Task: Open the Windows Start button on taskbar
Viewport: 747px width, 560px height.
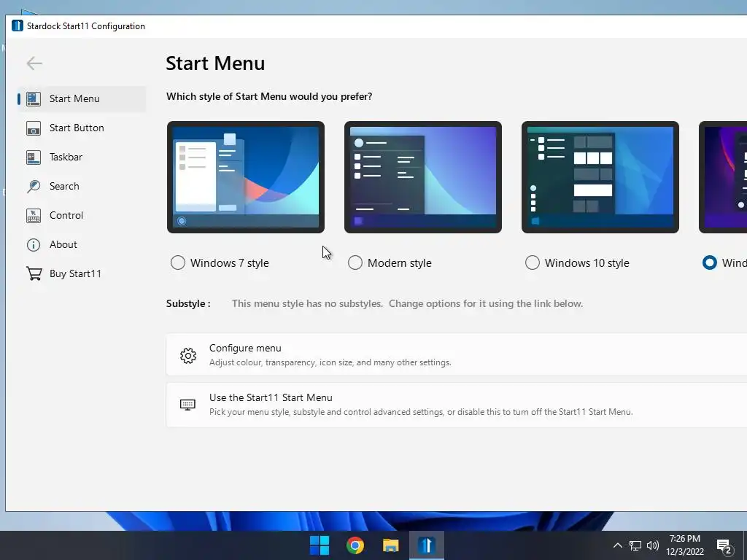Action: [320, 545]
